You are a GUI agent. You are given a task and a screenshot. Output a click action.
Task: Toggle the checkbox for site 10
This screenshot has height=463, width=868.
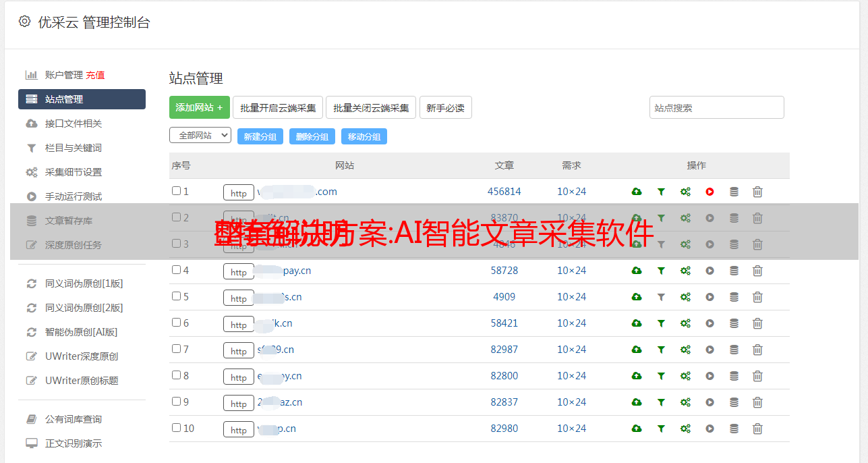pos(176,428)
